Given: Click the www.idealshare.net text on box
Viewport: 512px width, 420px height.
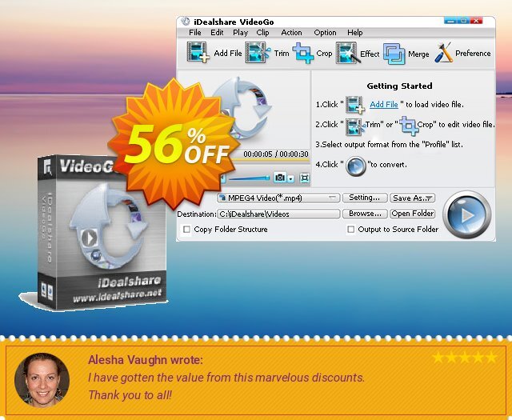Looking at the screenshot, I should coord(118,297).
